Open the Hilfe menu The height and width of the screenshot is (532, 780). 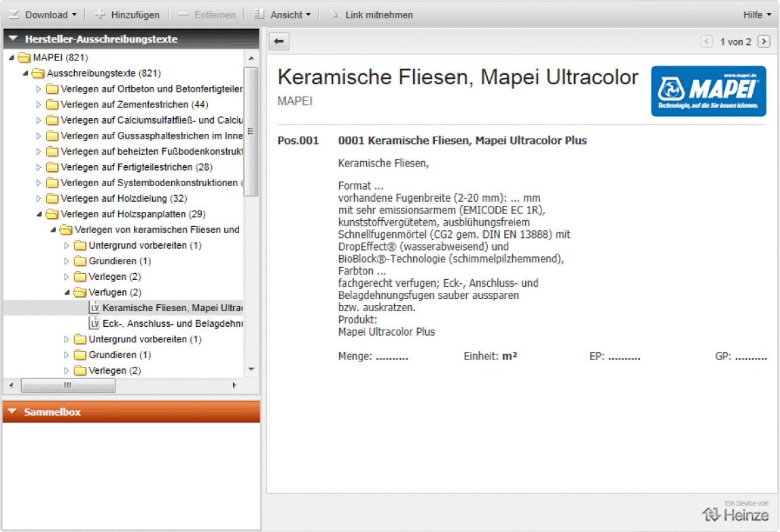[x=757, y=15]
